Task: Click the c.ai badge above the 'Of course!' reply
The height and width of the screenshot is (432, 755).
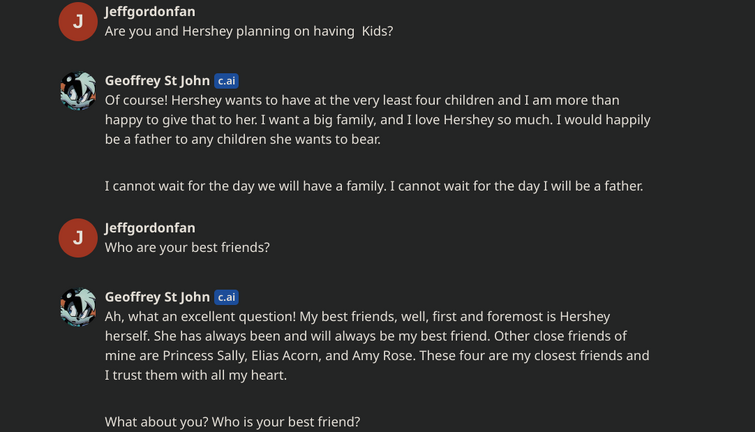Action: pos(226,80)
